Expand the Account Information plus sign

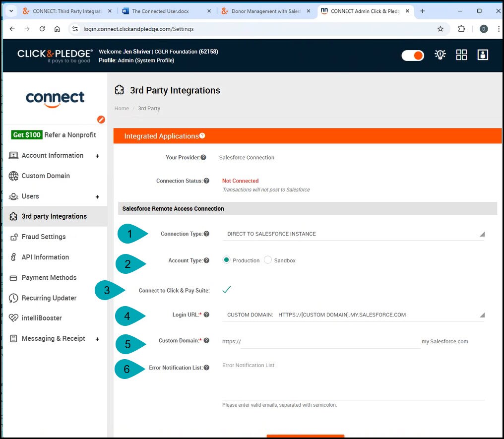pyautogui.click(x=97, y=156)
